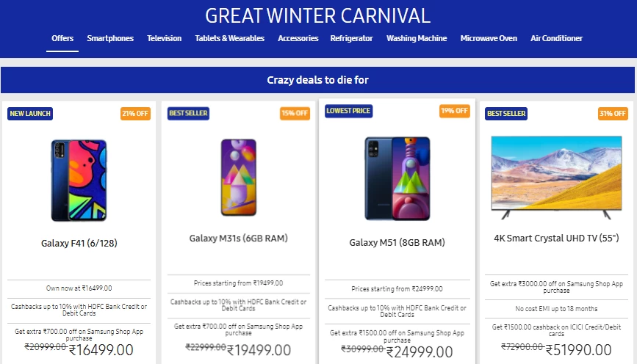Select the Air Conditioner tab
Screen dimensions: 637x364
click(557, 38)
